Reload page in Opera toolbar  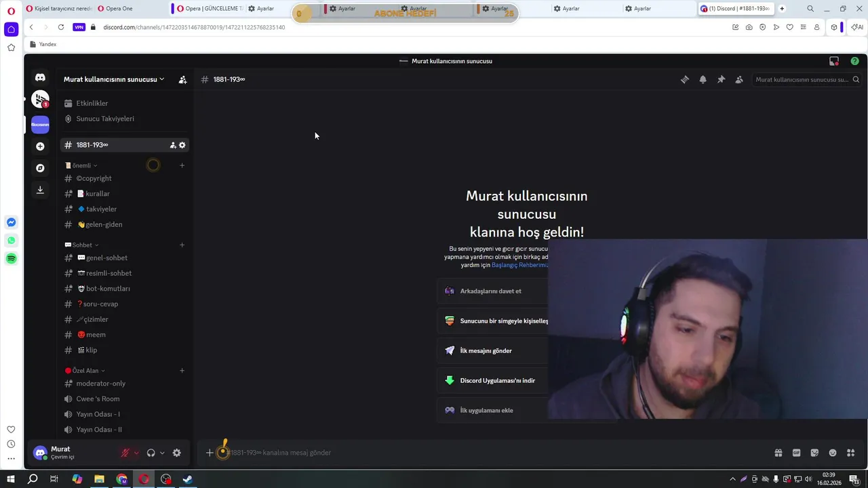(x=61, y=27)
